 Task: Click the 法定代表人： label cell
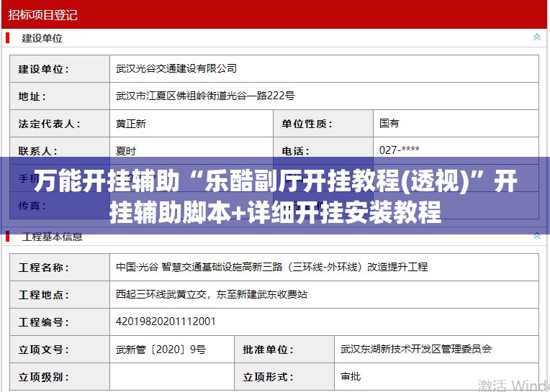(60, 123)
